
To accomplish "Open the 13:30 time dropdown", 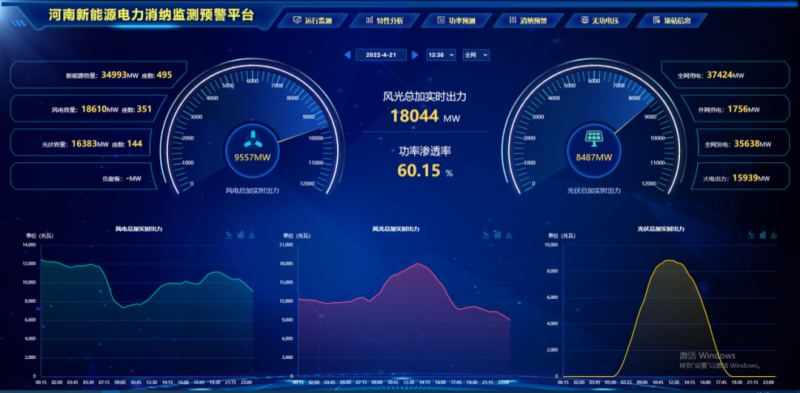I will pos(441,55).
